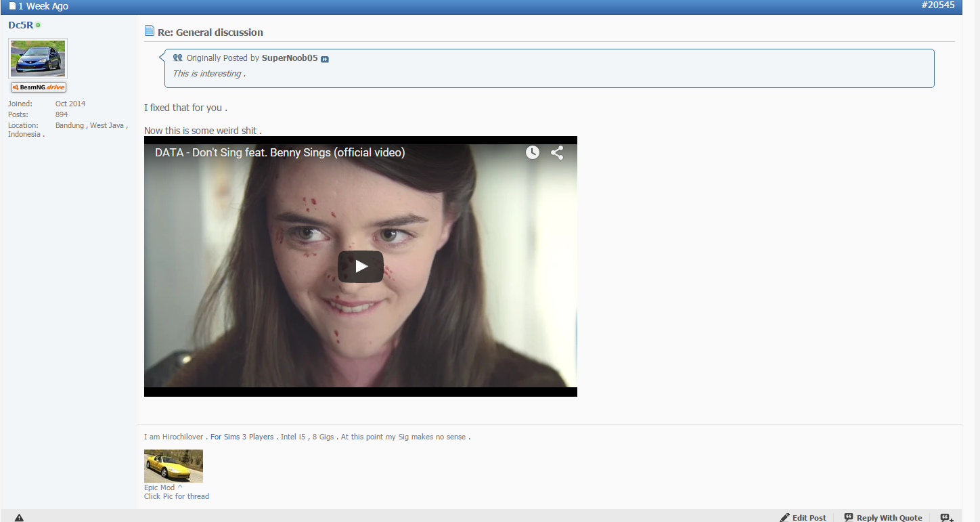The width and height of the screenshot is (980, 522).
Task: Open the video title link
Action: 280,153
